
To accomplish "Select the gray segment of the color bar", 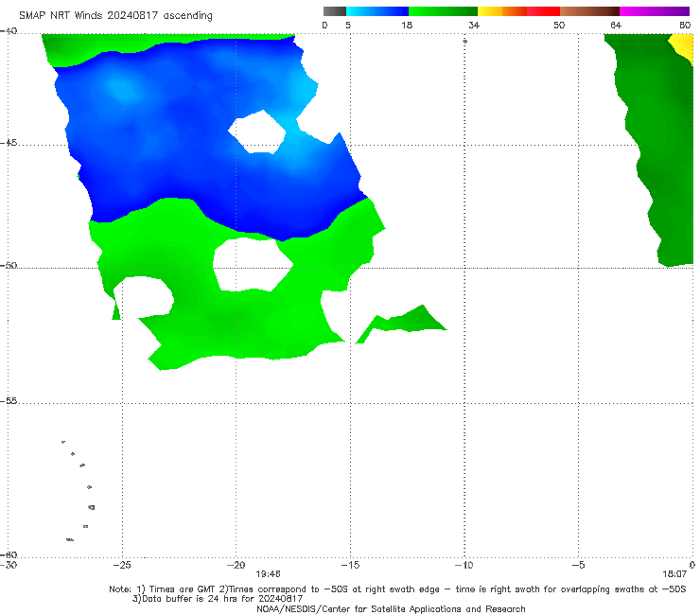I will [x=335, y=11].
